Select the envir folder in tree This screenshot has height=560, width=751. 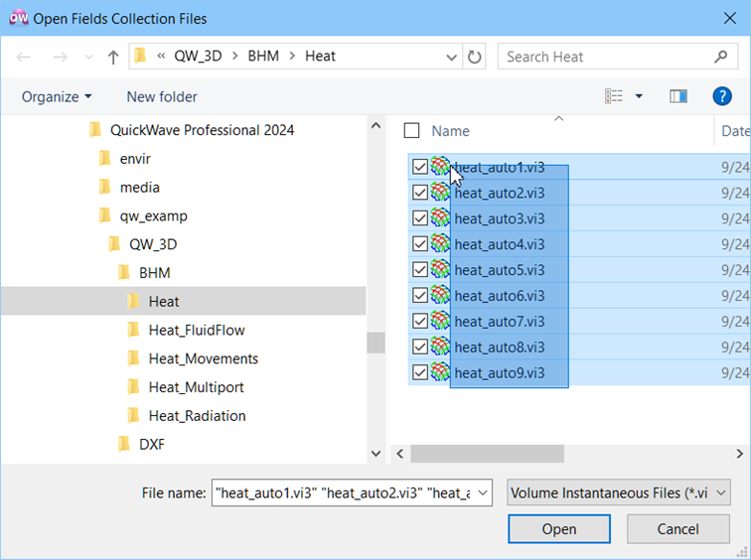click(124, 159)
